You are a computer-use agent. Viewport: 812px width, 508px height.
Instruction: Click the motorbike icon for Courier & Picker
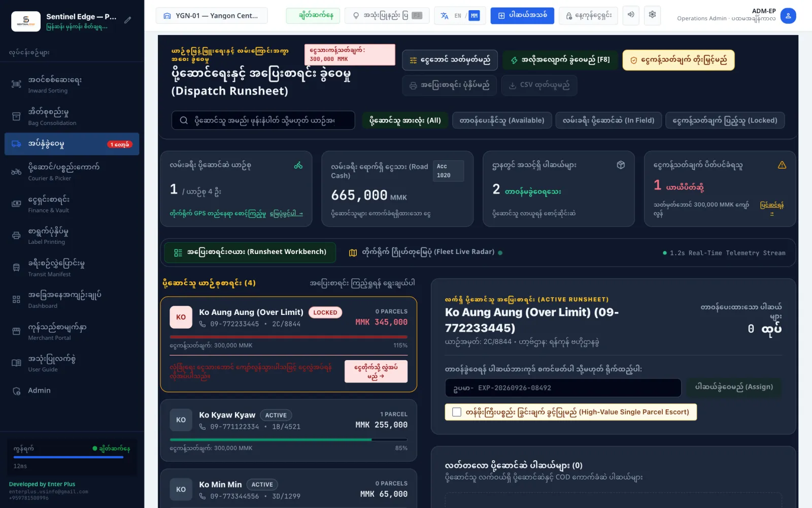coord(16,172)
